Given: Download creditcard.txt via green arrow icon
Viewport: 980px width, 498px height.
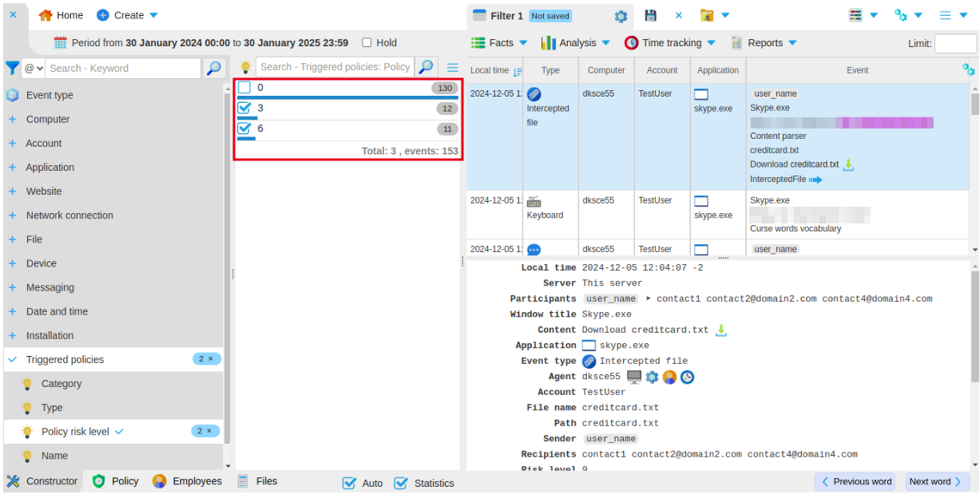Looking at the screenshot, I should tap(848, 164).
